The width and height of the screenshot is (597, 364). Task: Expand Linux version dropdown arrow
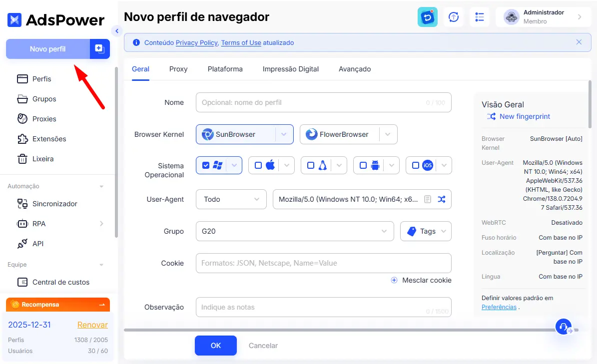pos(339,165)
